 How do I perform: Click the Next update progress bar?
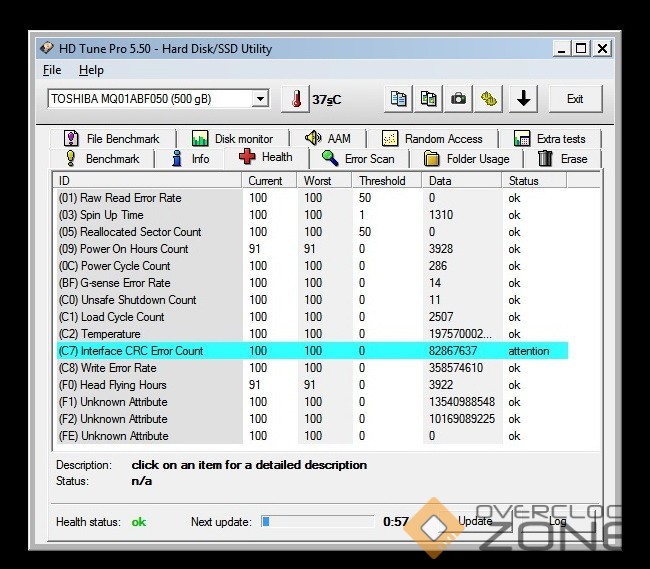click(x=318, y=521)
